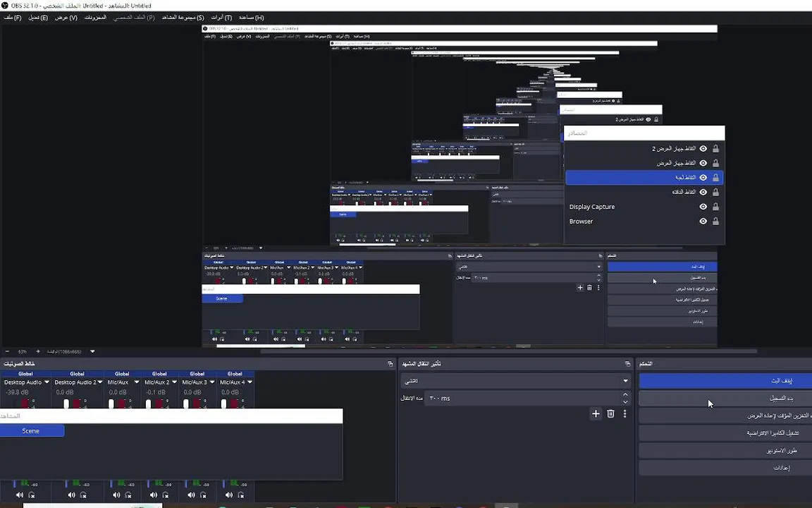The image size is (812, 508).
Task: Increase transition duration with up arrow
Action: click(626, 395)
